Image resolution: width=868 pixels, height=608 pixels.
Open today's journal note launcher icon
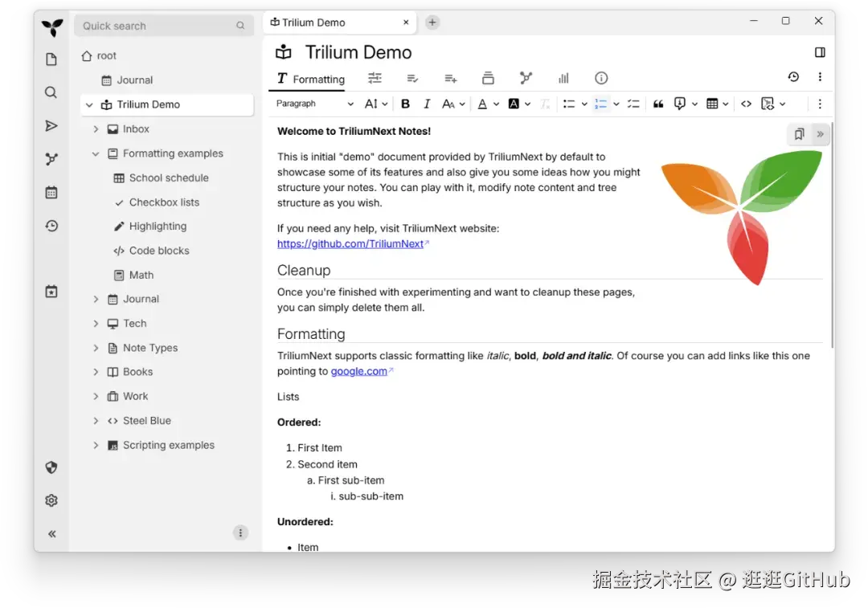(51, 292)
